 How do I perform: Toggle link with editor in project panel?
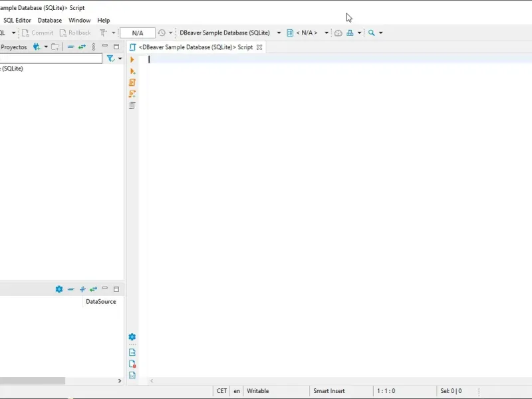click(93, 289)
